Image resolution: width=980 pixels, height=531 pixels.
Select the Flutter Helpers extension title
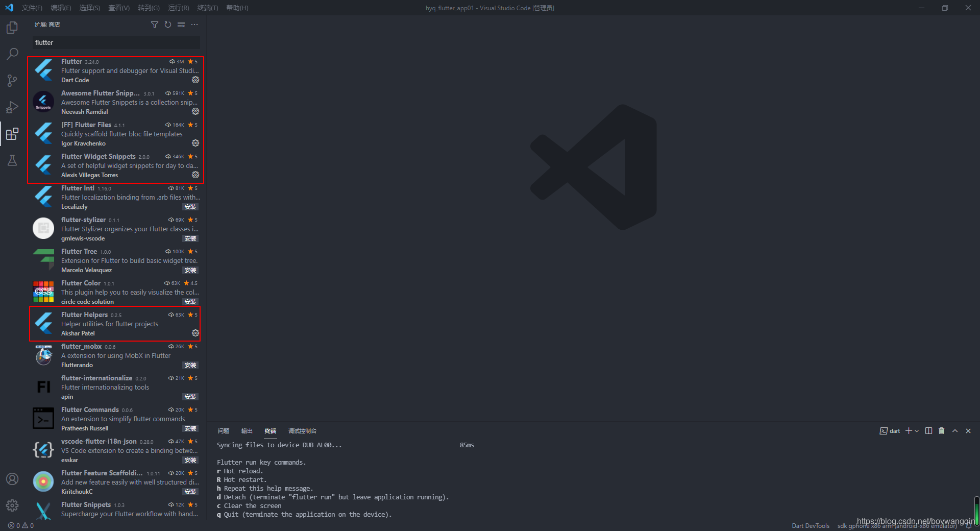[85, 315]
